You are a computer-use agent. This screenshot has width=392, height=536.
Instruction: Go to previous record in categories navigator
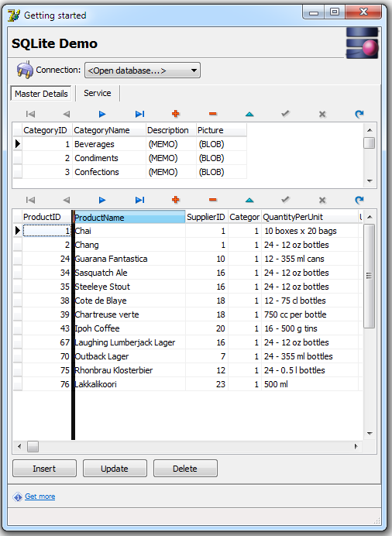click(x=67, y=114)
